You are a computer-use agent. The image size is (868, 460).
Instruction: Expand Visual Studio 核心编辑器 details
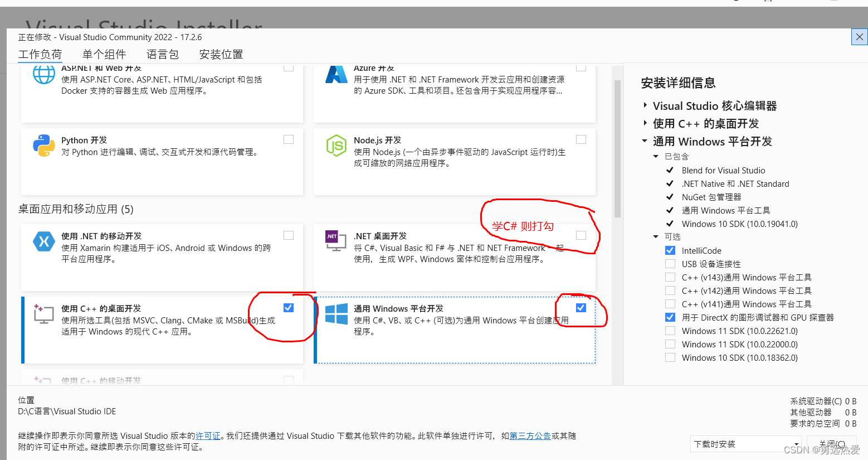click(x=645, y=105)
